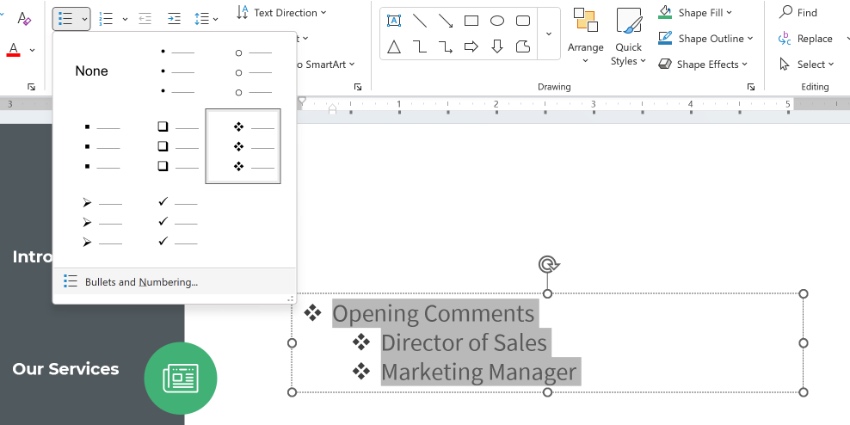This screenshot has height=425, width=850.
Task: Expand the shapes gallery More arrow
Action: click(x=549, y=34)
